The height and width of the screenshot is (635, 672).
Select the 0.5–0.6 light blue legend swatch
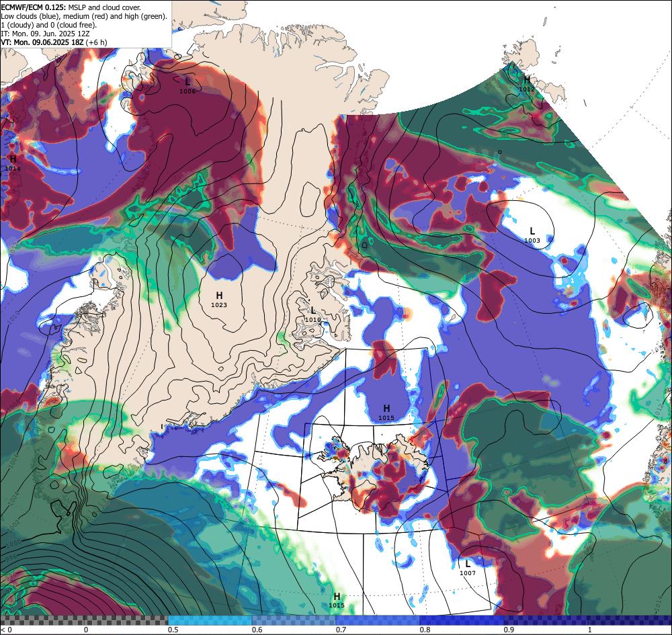tap(210, 620)
